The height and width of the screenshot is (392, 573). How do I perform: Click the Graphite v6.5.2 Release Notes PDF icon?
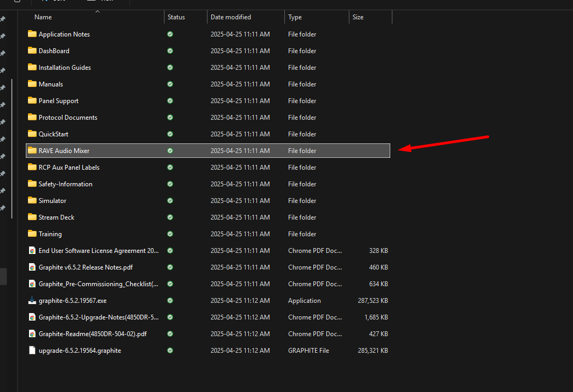click(32, 267)
